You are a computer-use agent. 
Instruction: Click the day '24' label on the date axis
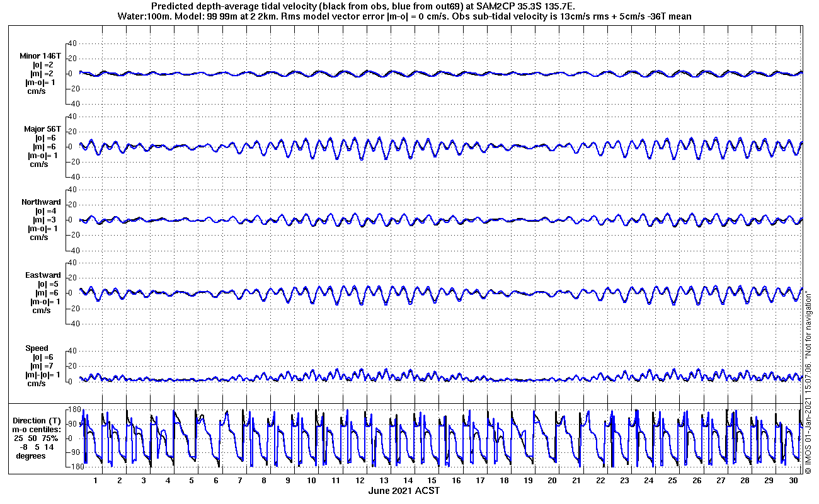(x=649, y=480)
